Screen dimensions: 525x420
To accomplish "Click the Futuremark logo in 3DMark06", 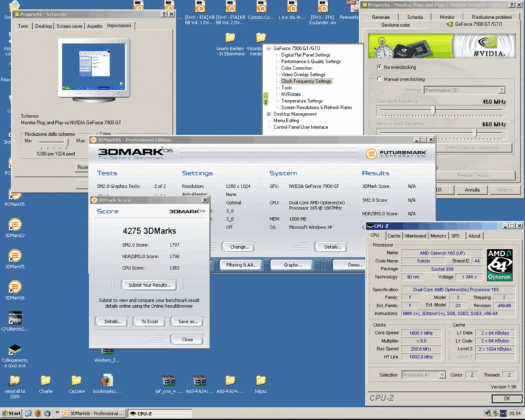I will (396, 154).
